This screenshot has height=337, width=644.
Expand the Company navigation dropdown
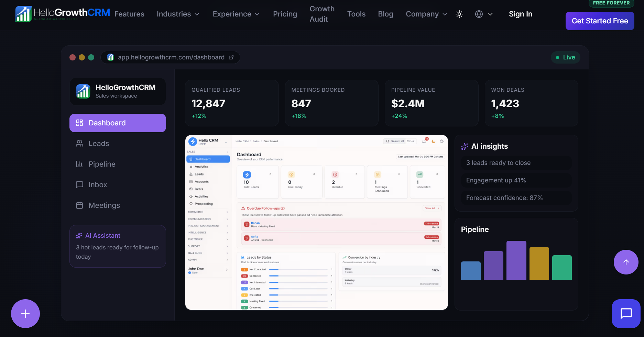(x=427, y=14)
